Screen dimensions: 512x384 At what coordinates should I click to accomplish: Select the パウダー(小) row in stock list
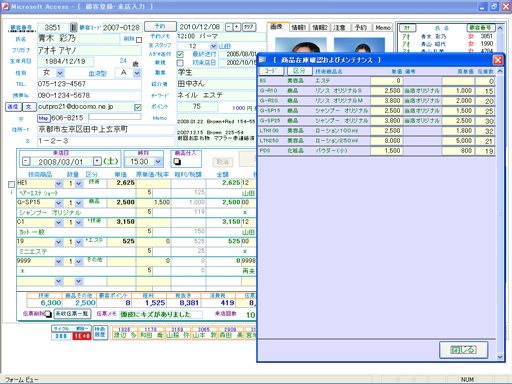pyautogui.click(x=377, y=151)
